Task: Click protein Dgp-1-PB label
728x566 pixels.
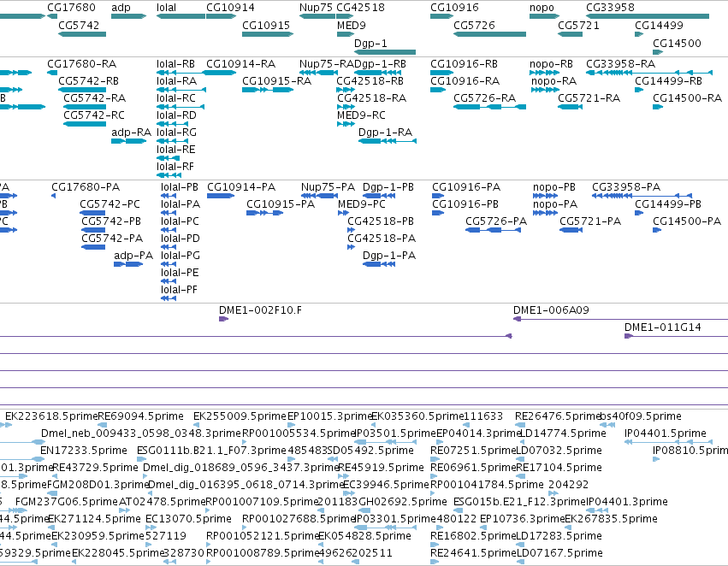Action: (388, 187)
